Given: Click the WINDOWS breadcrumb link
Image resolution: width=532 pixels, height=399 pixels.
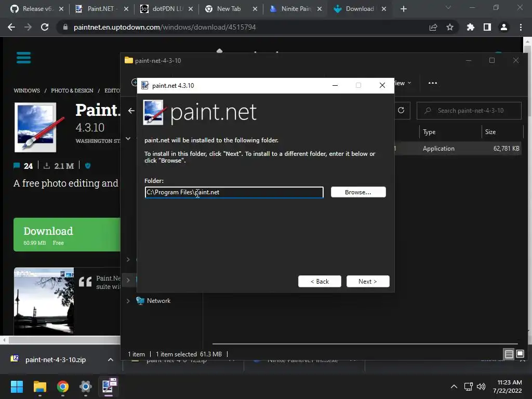Looking at the screenshot, I should 27,90.
